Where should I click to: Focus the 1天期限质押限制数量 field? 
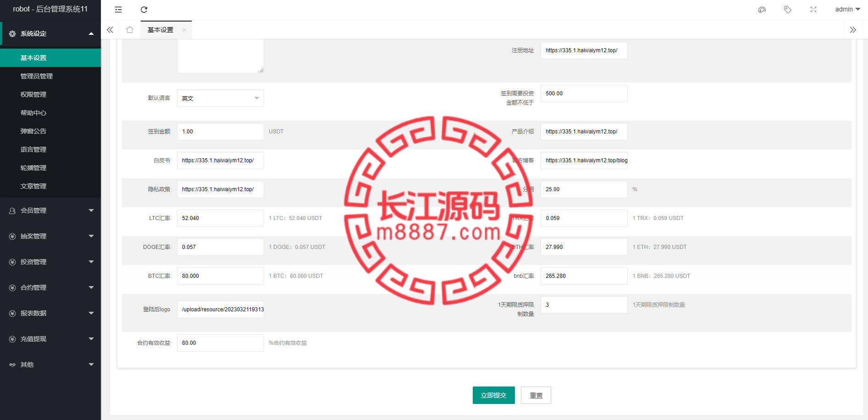click(x=584, y=305)
